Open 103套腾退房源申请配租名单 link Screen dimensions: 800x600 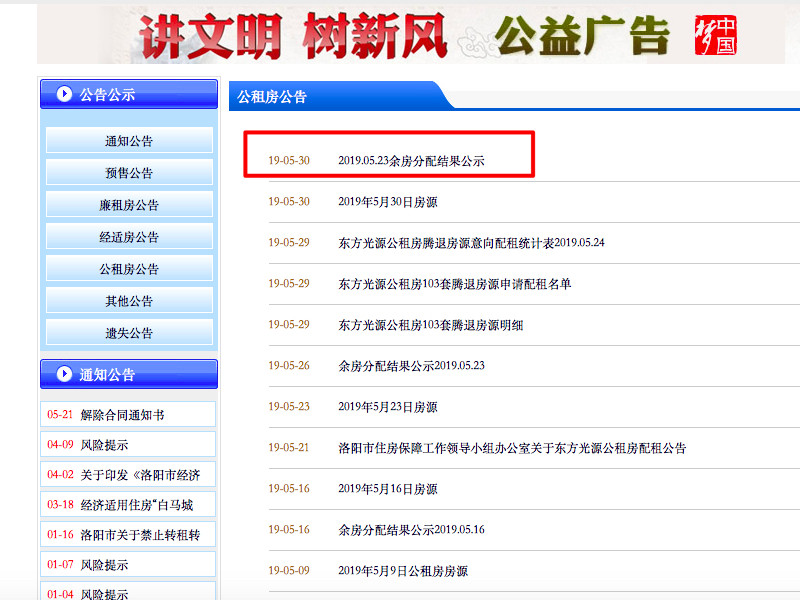pyautogui.click(x=455, y=283)
